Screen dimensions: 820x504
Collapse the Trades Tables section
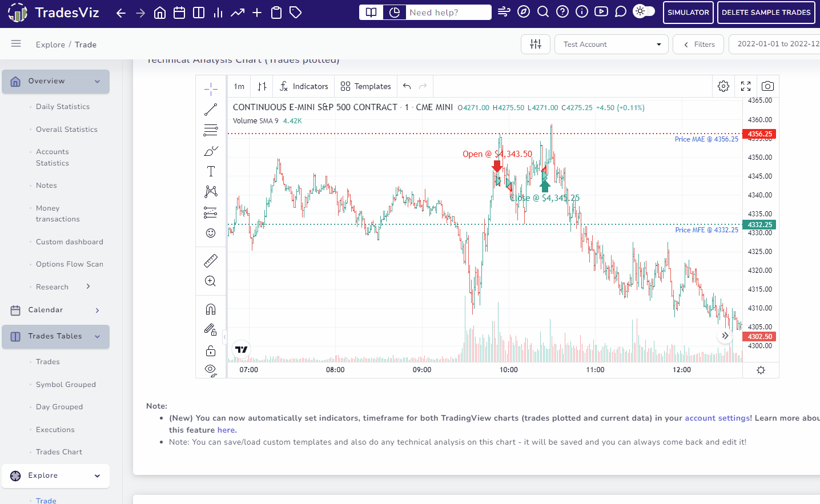[55, 337]
